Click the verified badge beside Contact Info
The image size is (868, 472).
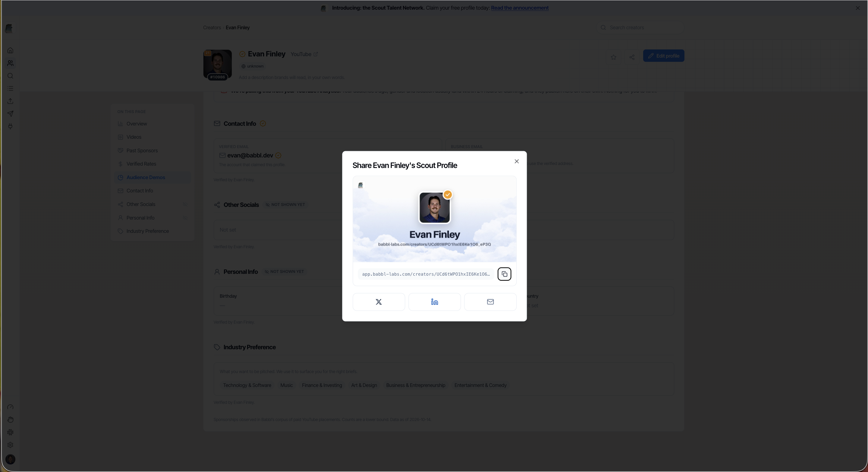click(x=263, y=124)
